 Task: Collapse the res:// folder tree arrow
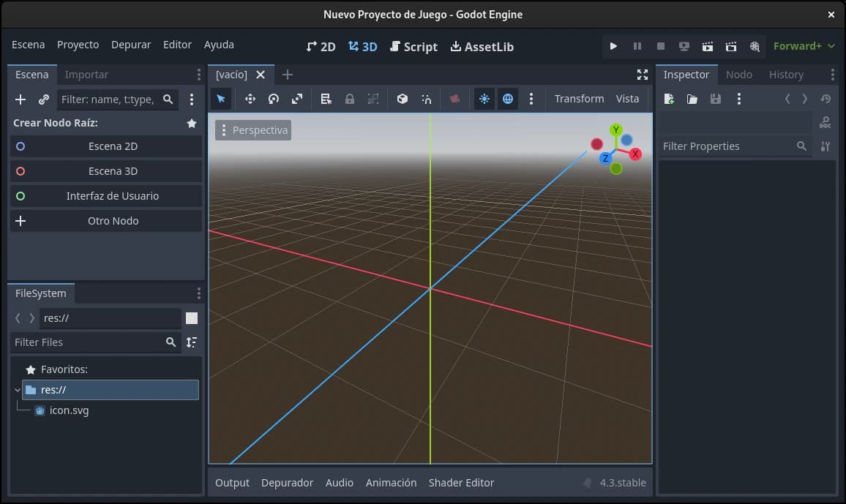pyautogui.click(x=18, y=390)
